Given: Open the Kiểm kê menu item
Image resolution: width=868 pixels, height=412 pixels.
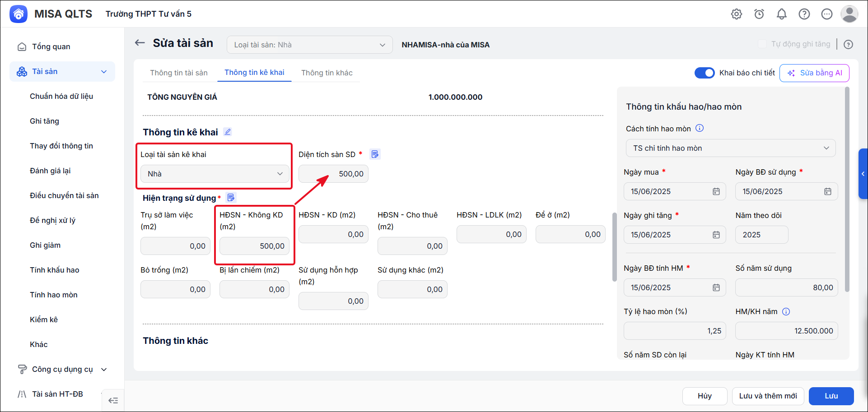Looking at the screenshot, I should [44, 319].
